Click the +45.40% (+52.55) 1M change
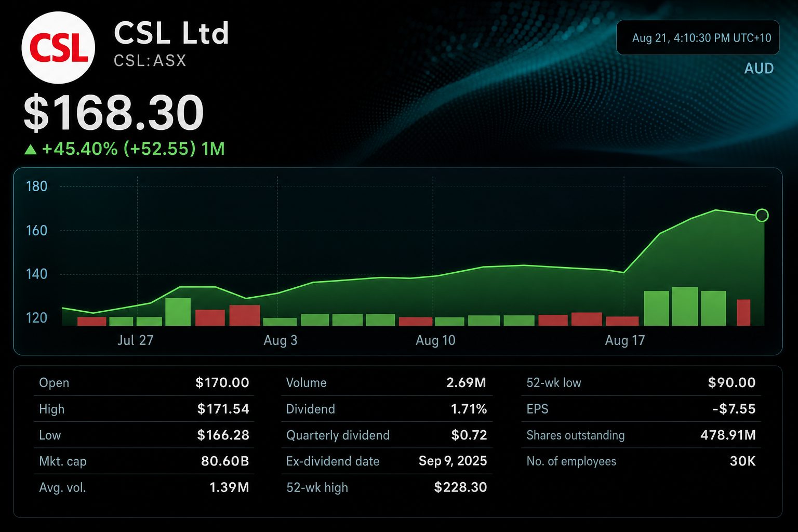798x532 pixels. [x=133, y=149]
